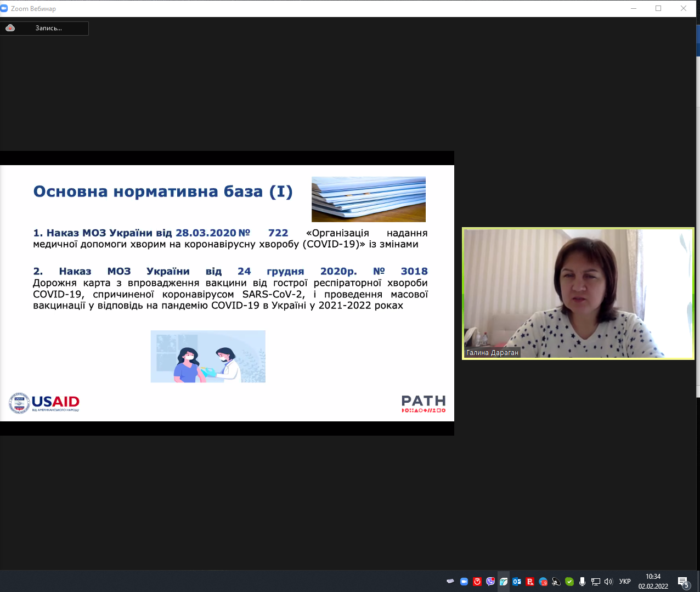Click the slide title 'Основна нормативна база (I)'
The image size is (700, 592).
pyautogui.click(x=163, y=191)
